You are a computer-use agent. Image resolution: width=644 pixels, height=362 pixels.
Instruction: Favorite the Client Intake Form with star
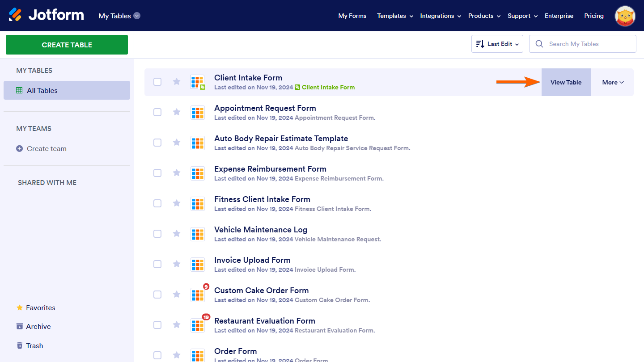(177, 81)
